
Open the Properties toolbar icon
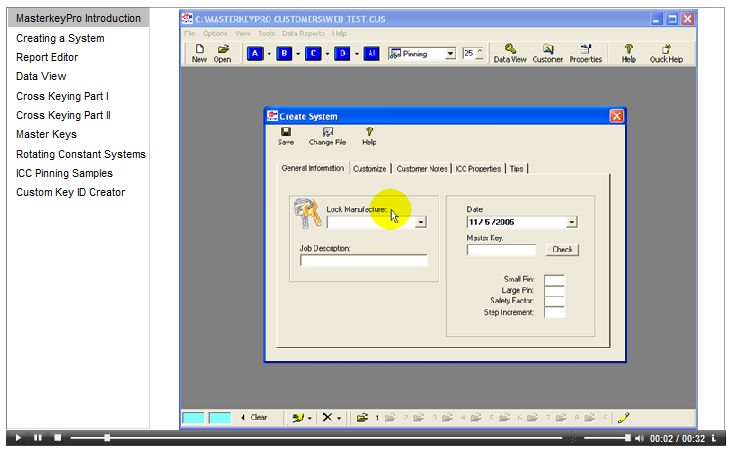586,53
